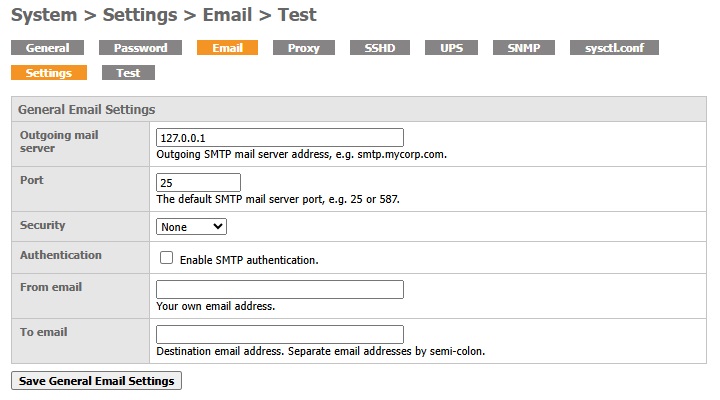The width and height of the screenshot is (720, 400).
Task: Select the Settings sub-tab
Action: tap(48, 73)
